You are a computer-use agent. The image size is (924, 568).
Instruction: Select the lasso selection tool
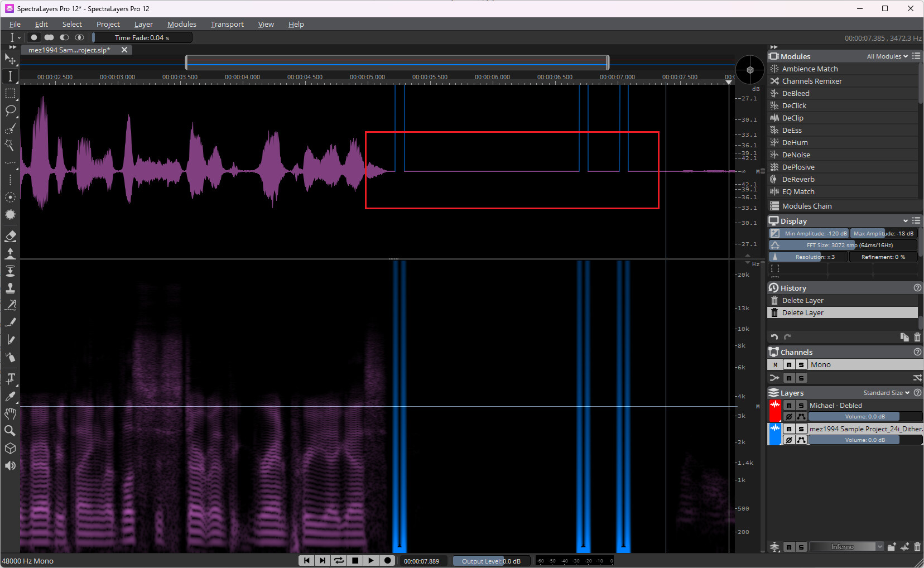pos(10,110)
